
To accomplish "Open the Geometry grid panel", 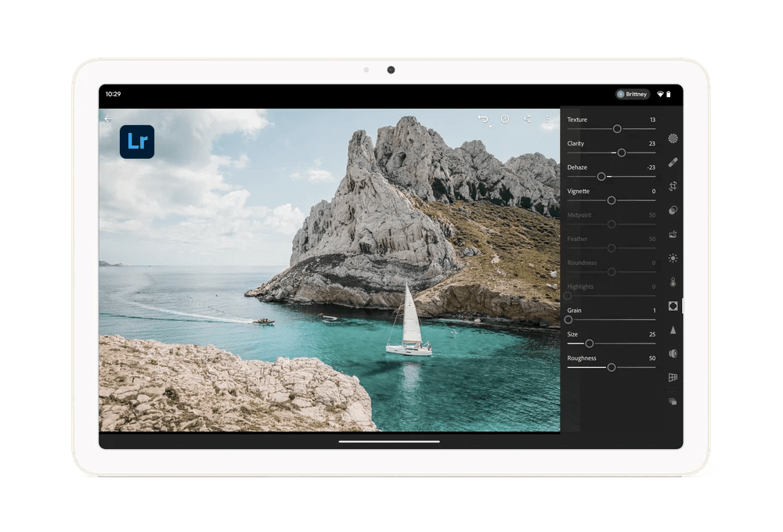I will (x=673, y=377).
